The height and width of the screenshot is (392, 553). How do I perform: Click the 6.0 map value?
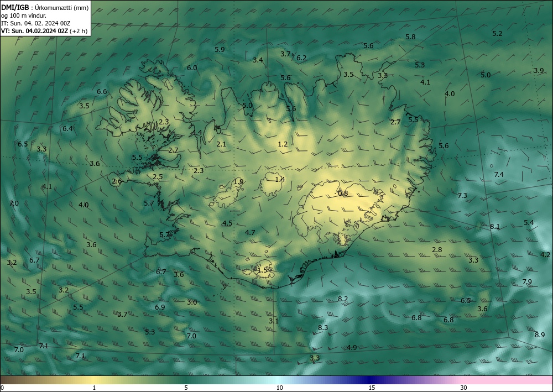point(192,67)
